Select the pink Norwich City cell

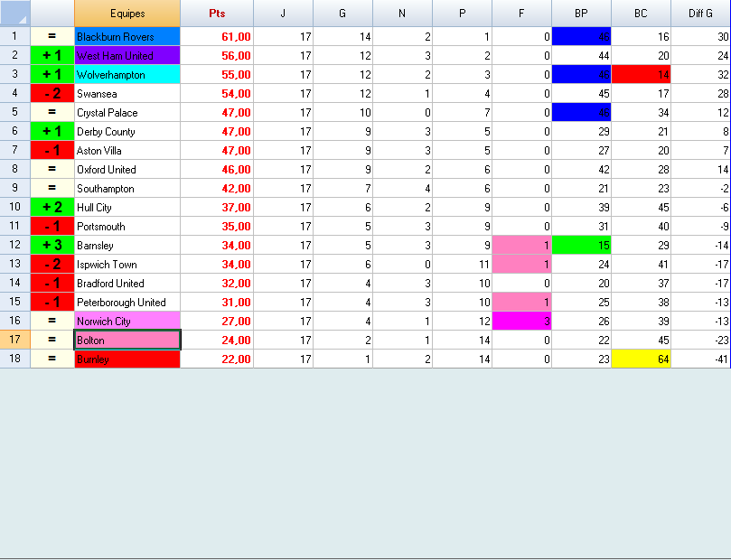coord(127,321)
